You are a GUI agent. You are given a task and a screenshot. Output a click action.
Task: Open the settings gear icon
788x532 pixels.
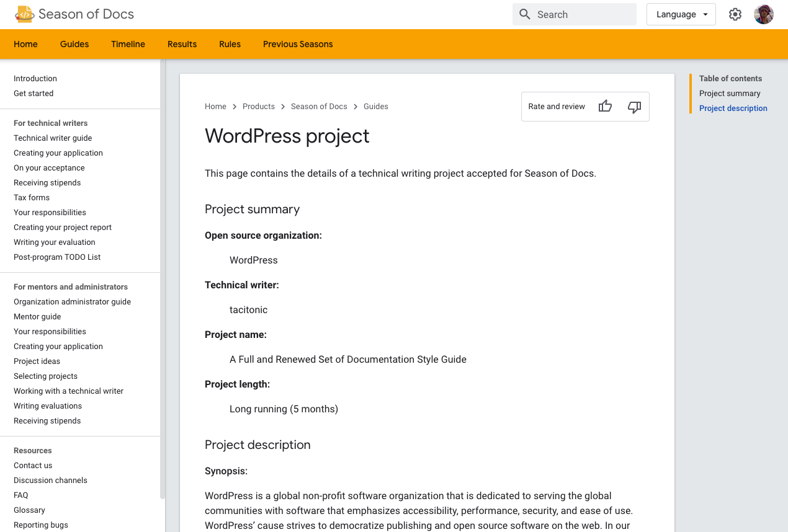click(x=735, y=14)
